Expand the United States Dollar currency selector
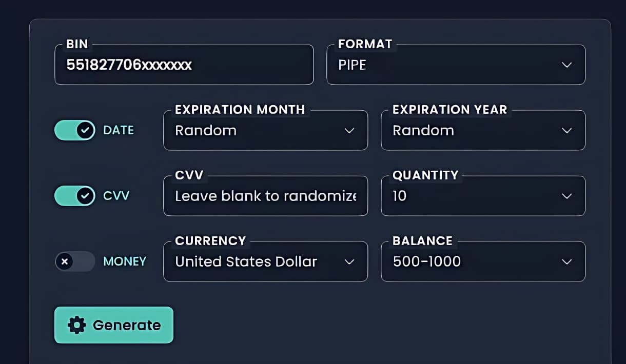 pos(257,262)
